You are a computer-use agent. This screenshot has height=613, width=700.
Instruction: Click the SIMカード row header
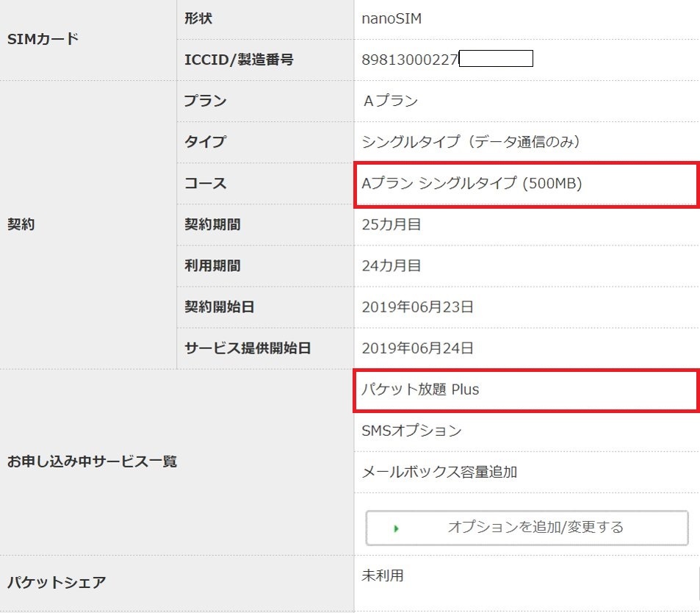[42, 39]
